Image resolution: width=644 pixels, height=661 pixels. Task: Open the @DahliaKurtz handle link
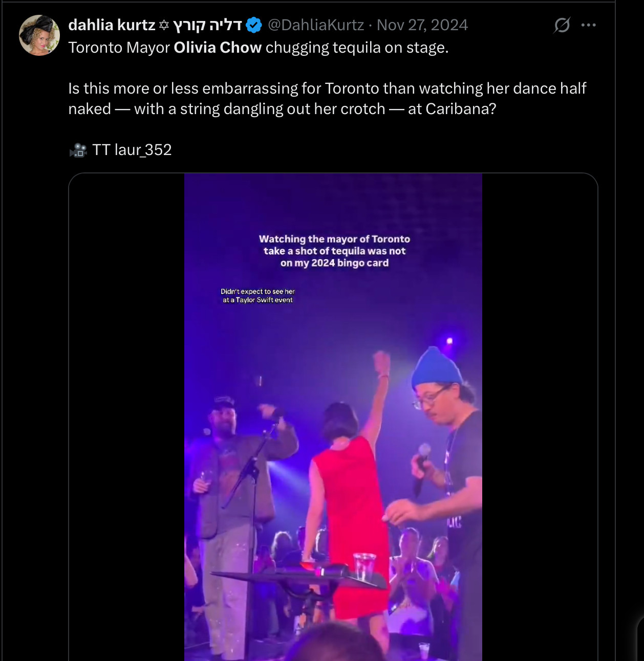coord(316,25)
